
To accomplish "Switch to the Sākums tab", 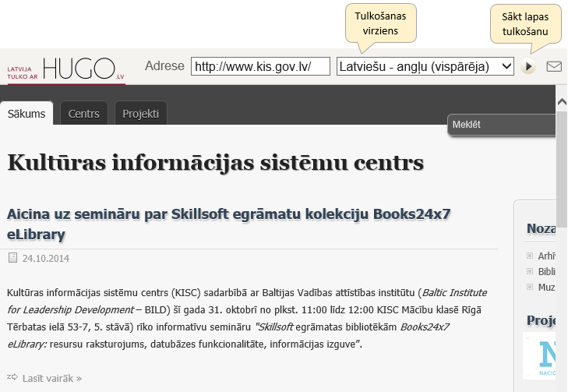I will (x=26, y=114).
